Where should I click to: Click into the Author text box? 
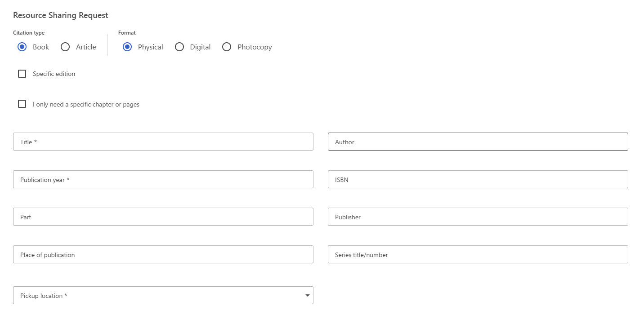point(478,142)
